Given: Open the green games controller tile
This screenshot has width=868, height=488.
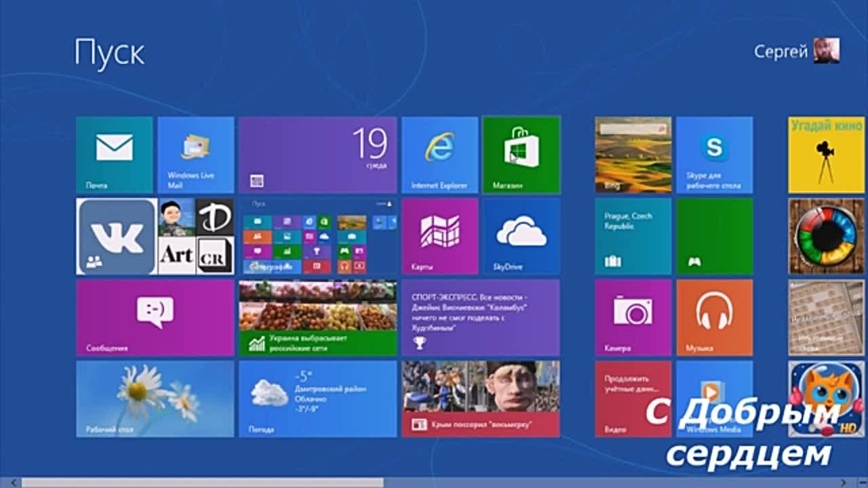Looking at the screenshot, I should (x=714, y=236).
